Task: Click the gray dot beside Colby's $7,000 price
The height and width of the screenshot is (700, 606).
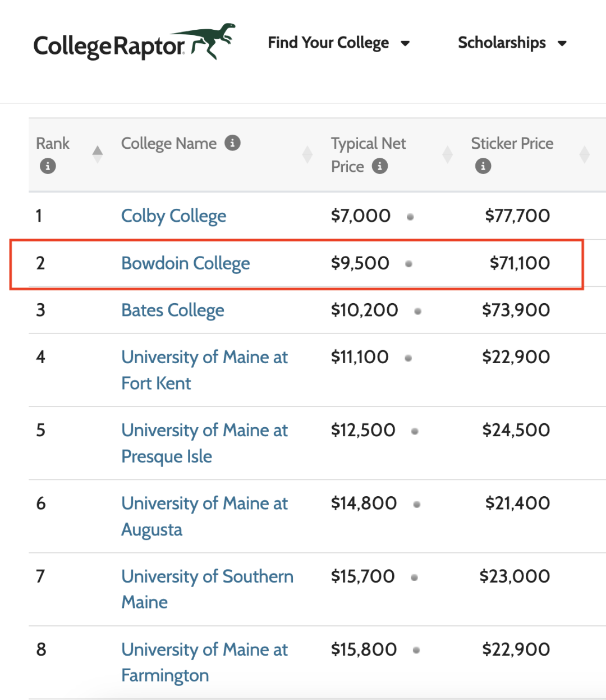Action: pyautogui.click(x=410, y=217)
